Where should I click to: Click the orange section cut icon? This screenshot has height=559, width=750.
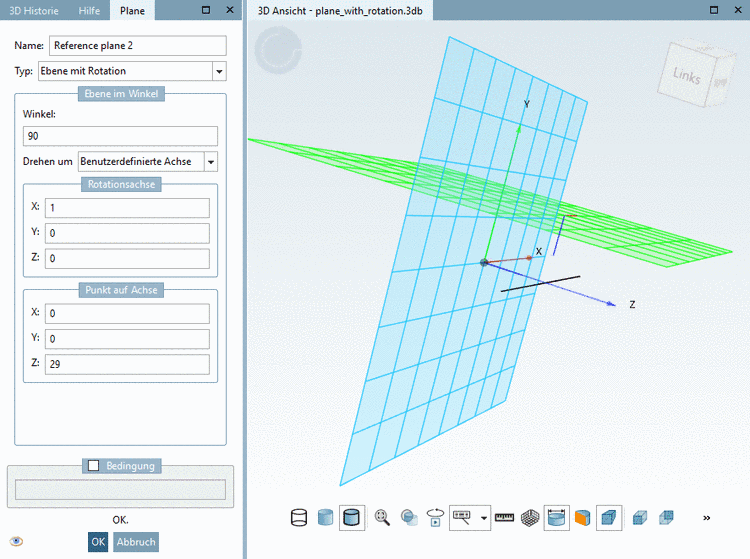tap(583, 518)
